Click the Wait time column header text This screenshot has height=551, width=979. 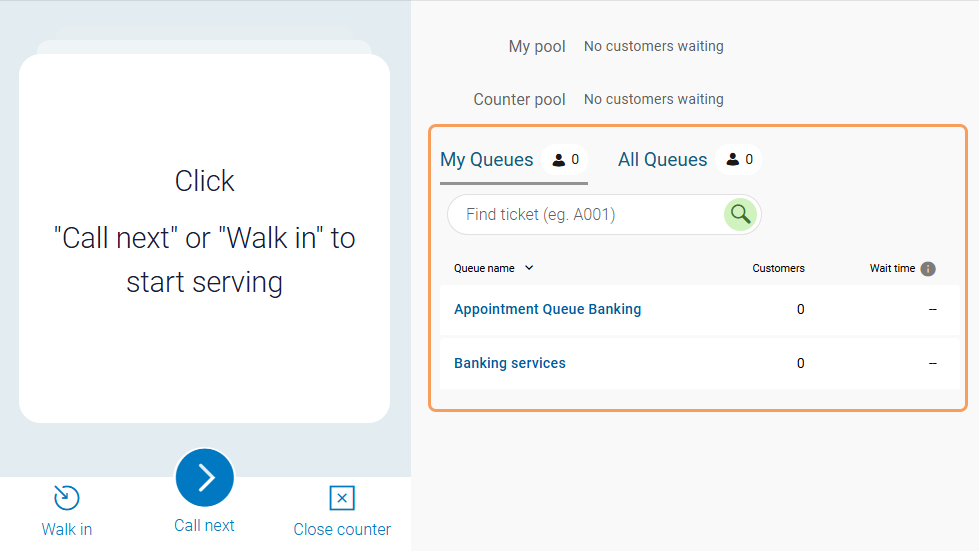892,268
